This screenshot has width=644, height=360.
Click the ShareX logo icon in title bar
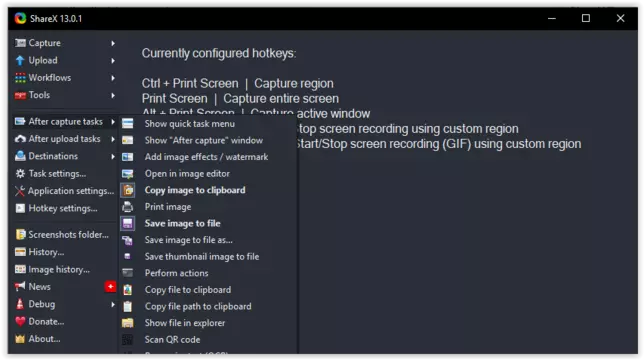[20, 18]
